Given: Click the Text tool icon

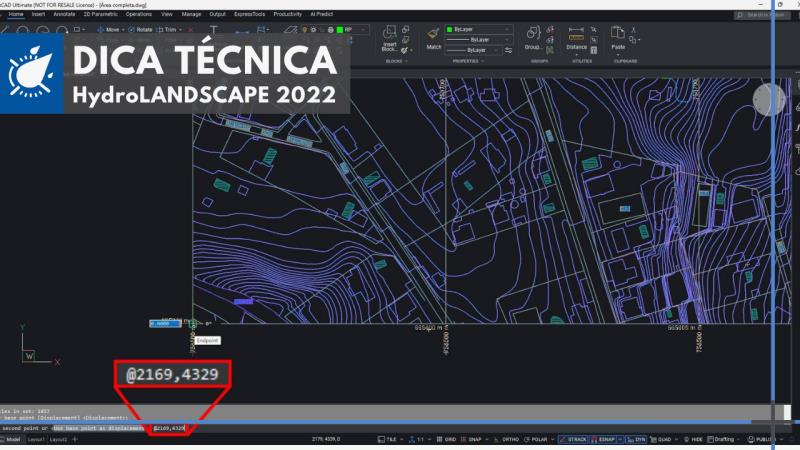Looking at the screenshot, I should (214, 30).
